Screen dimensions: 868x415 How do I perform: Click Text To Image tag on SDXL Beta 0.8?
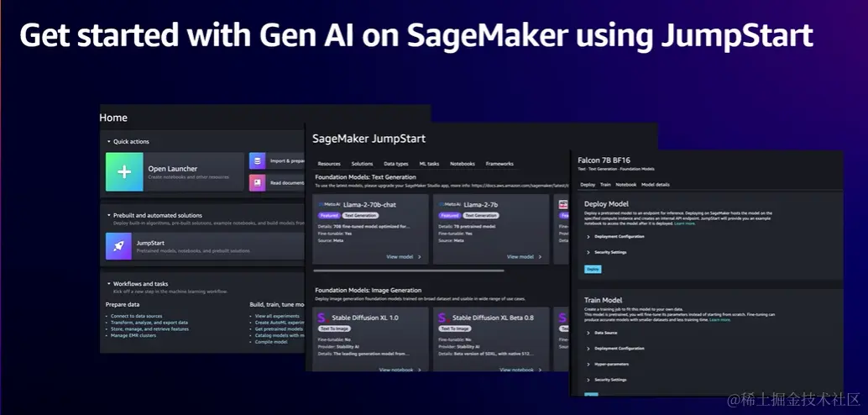(455, 328)
